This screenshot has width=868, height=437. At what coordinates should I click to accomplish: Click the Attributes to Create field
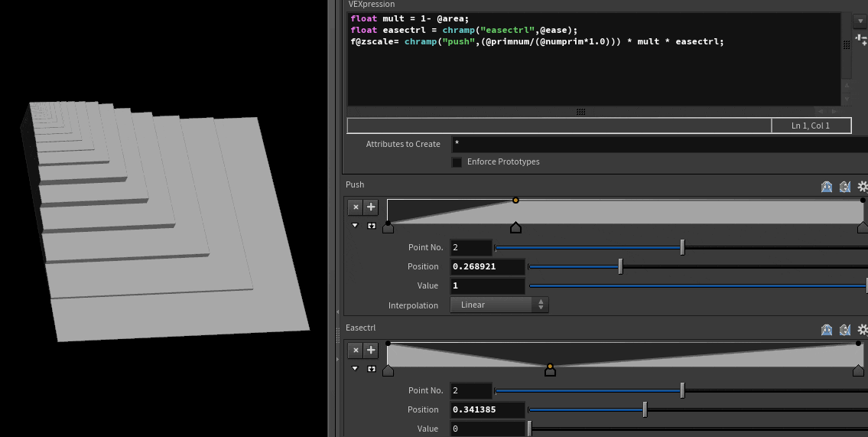coord(658,144)
